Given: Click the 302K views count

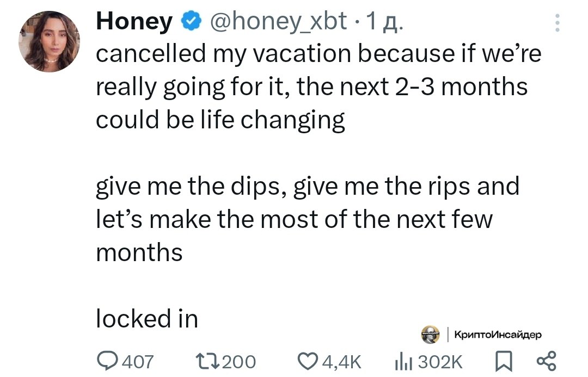Looking at the screenshot, I should coord(440,362).
